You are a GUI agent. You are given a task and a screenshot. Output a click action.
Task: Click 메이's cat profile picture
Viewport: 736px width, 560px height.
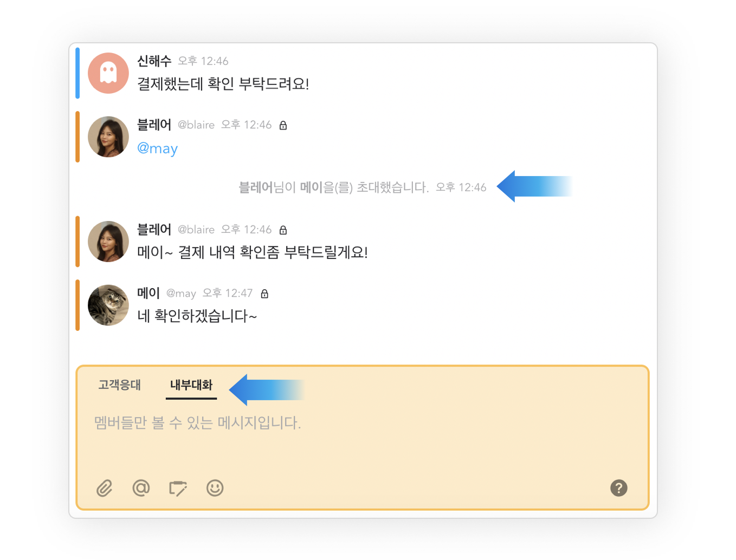point(108,305)
